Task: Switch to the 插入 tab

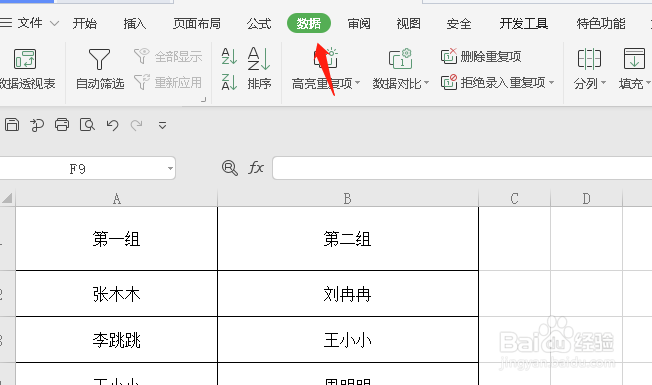Action: click(x=135, y=23)
